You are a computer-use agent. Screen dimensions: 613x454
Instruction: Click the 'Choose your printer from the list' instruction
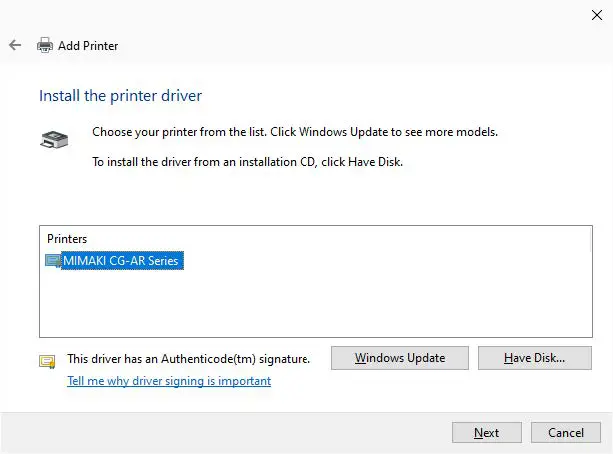[x=294, y=132]
